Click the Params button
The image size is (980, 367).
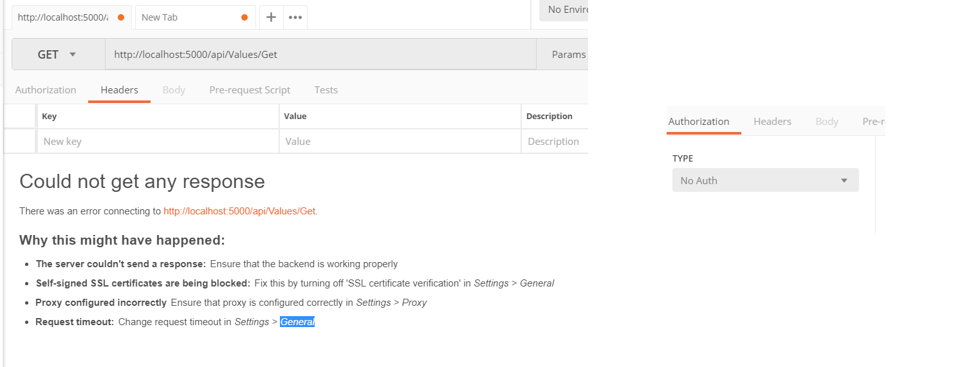tap(568, 55)
